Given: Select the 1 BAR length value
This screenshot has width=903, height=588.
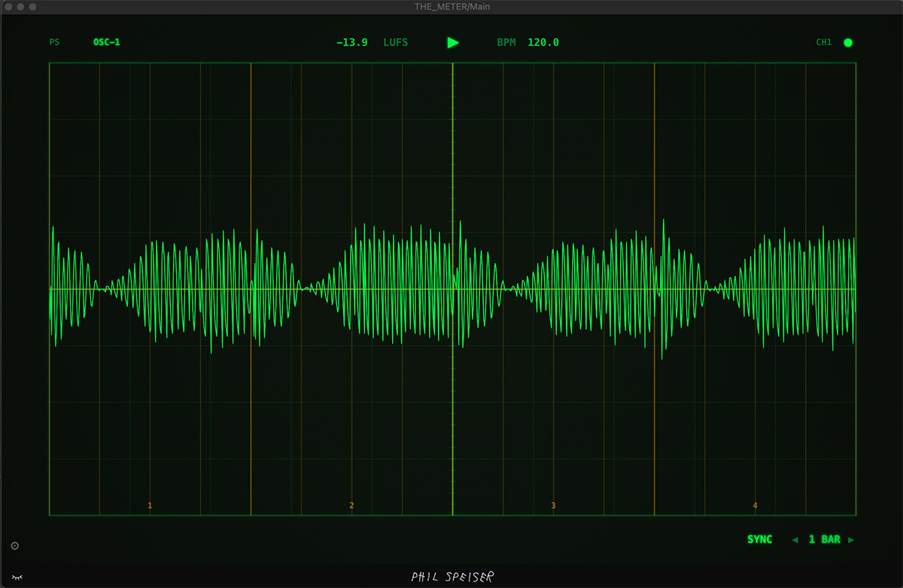Looking at the screenshot, I should [824, 539].
